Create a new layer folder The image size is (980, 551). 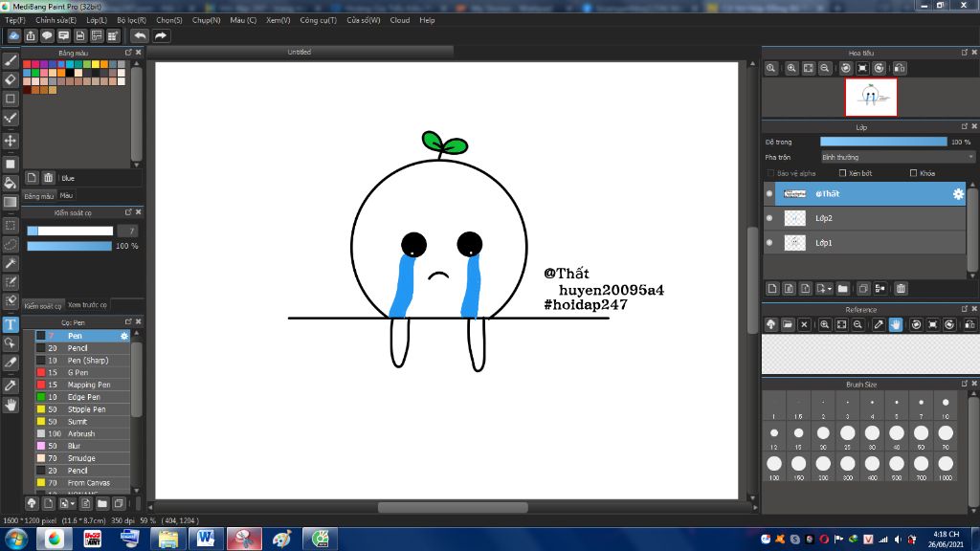842,289
